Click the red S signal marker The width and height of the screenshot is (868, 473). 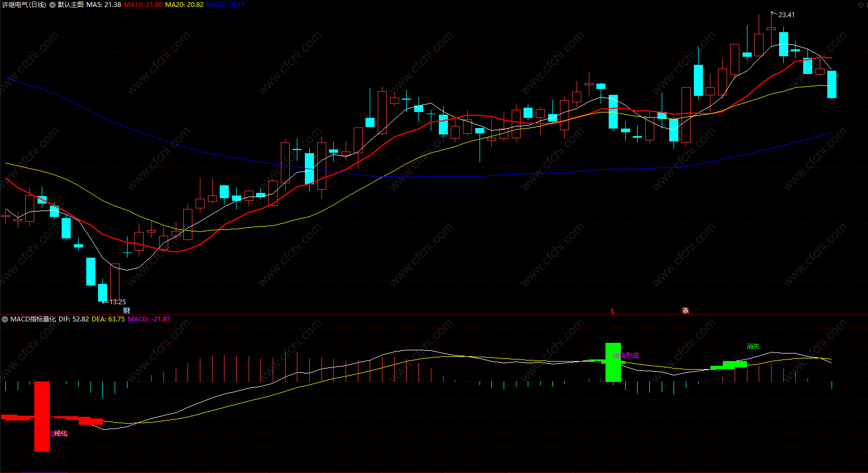coord(612,311)
